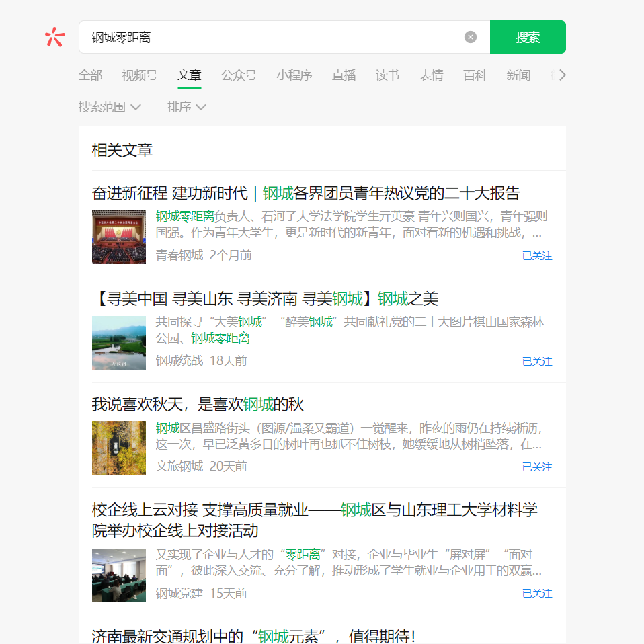Clear the search box with the X icon

pos(471,37)
